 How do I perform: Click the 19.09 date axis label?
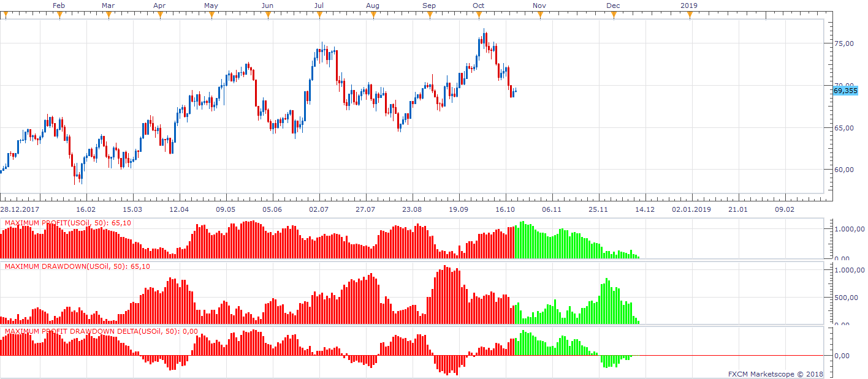coord(459,209)
